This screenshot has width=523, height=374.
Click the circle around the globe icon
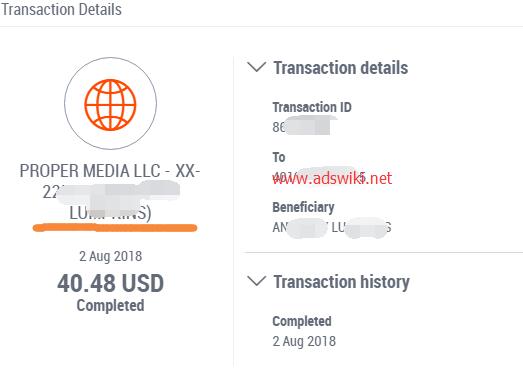[110, 103]
